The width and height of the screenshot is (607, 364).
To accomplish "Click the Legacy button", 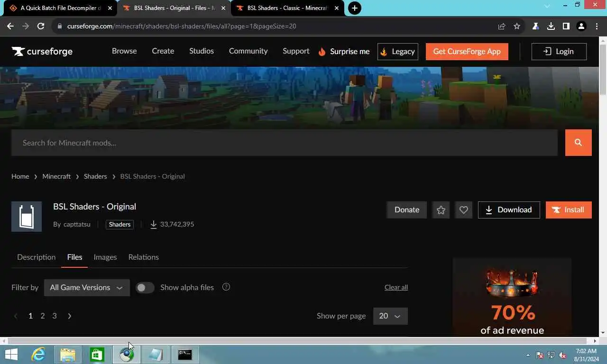I will [x=398, y=51].
